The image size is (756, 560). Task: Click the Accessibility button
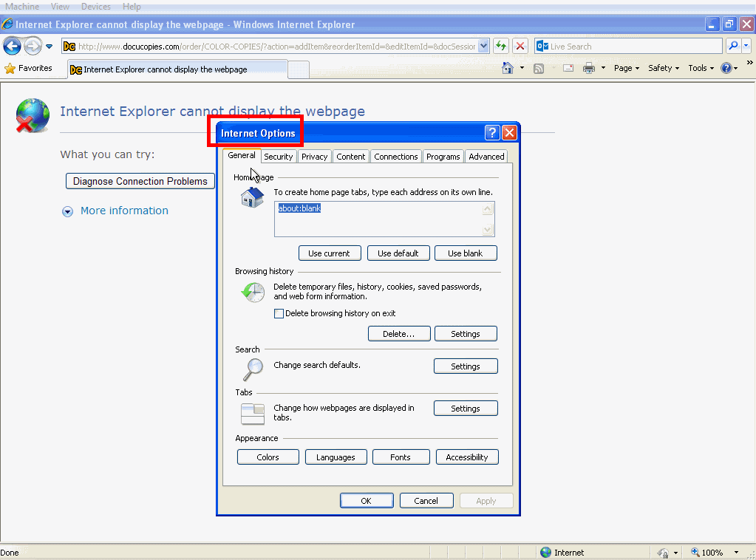click(467, 457)
